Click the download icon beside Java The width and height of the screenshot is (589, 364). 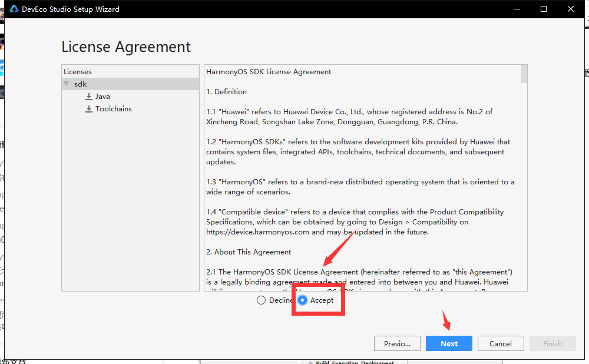(89, 97)
